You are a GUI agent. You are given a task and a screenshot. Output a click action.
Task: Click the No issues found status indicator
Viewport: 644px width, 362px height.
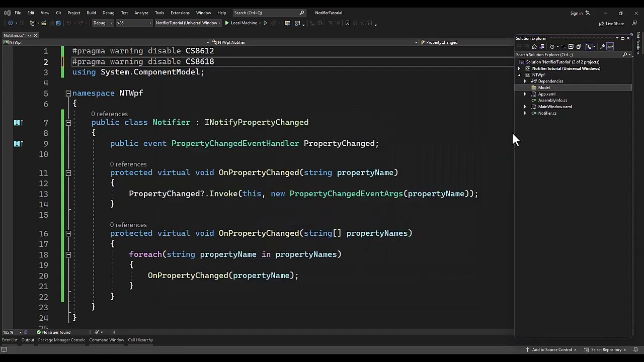tap(53, 332)
